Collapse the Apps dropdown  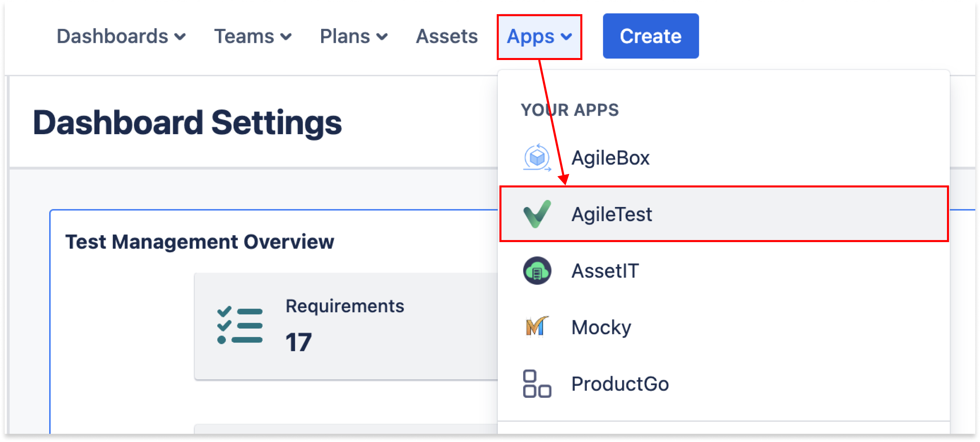(x=539, y=36)
